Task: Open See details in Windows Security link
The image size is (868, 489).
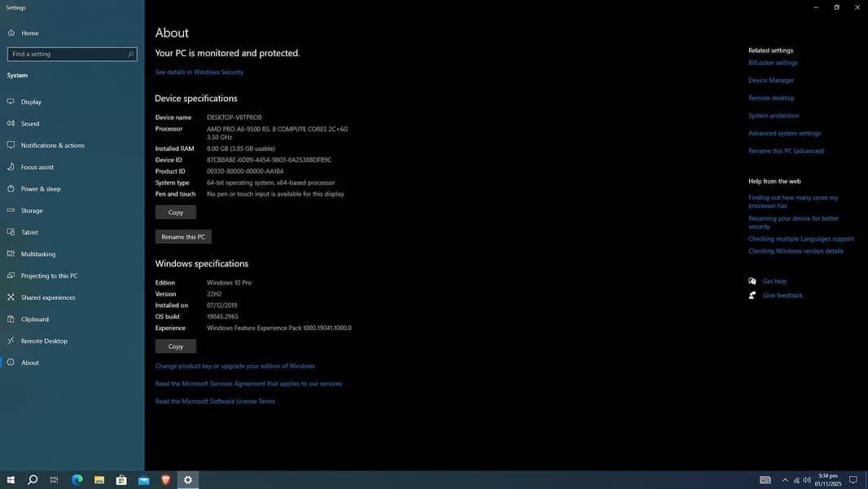Action: 199,73
